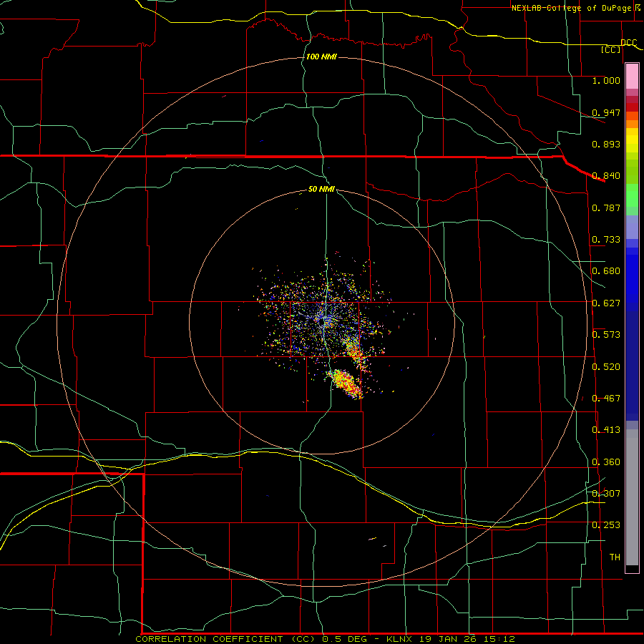The width and height of the screenshot is (644, 644).
Task: Click the 0.253 color scale value
Action: coord(606,525)
